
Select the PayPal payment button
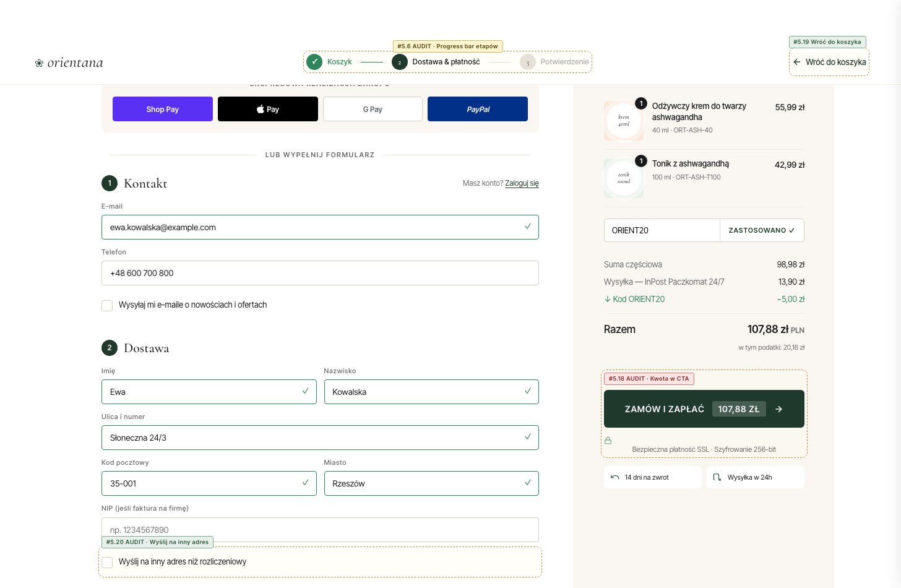(478, 109)
